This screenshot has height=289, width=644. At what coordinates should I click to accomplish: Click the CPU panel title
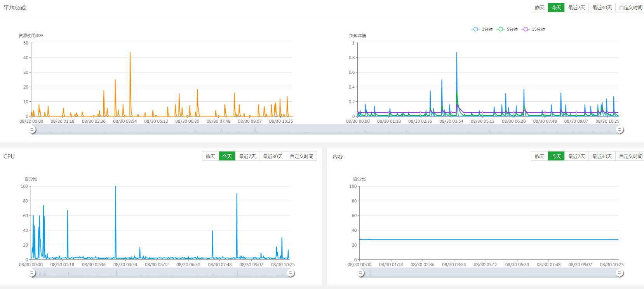tap(9, 156)
